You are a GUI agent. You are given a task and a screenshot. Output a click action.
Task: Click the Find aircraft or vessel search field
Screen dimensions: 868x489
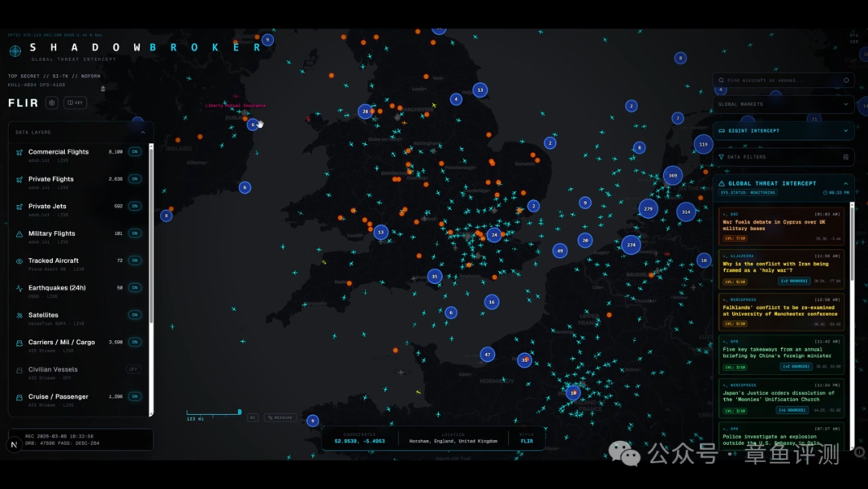[x=784, y=80]
